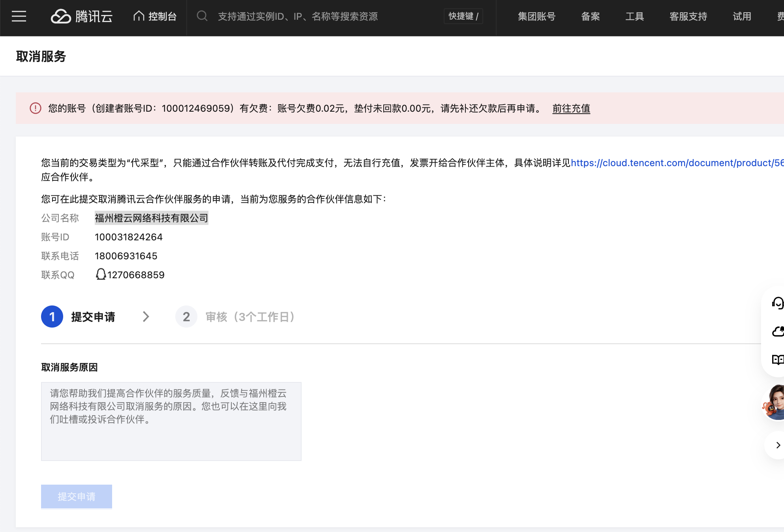Open the 工具 menu

coord(635,16)
